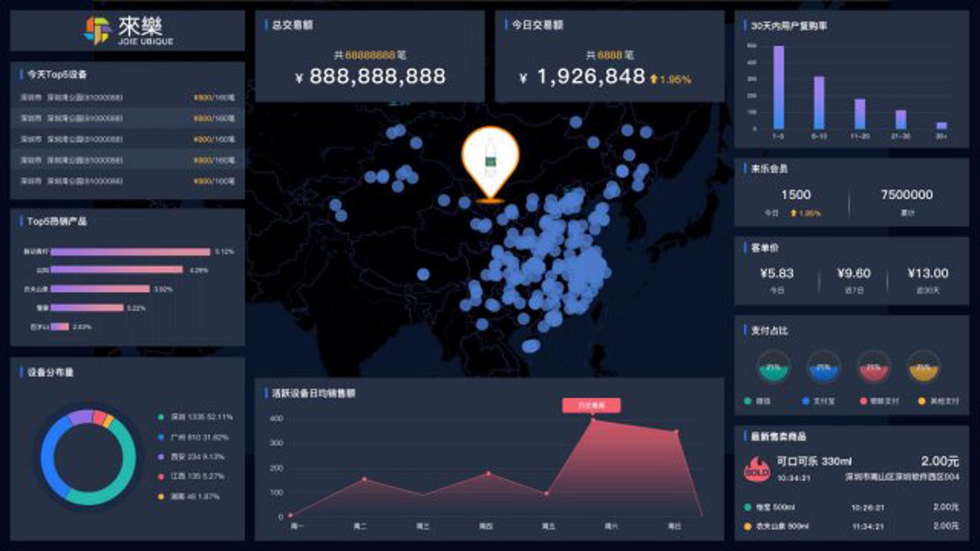Click the red SOLD flame badge

coord(757,468)
